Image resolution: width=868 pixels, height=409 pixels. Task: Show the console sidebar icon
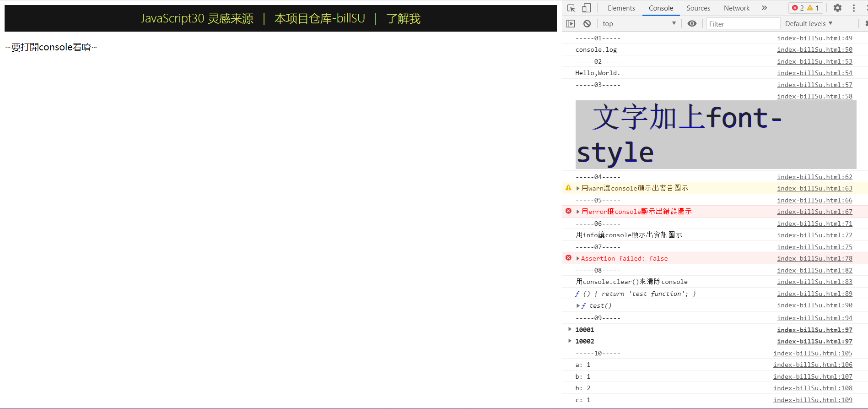pos(571,24)
